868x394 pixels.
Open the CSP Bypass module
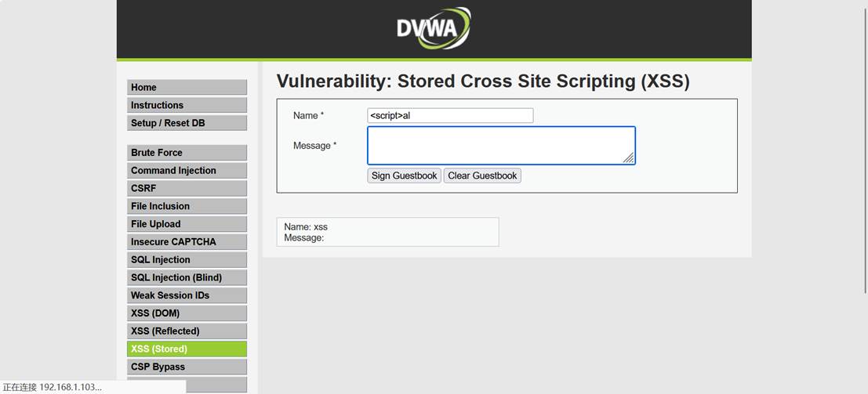tap(187, 367)
